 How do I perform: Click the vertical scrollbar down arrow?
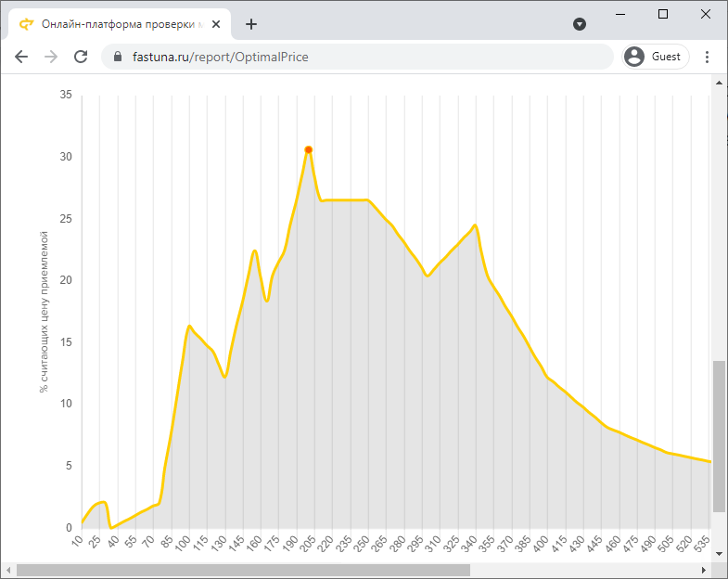719,553
